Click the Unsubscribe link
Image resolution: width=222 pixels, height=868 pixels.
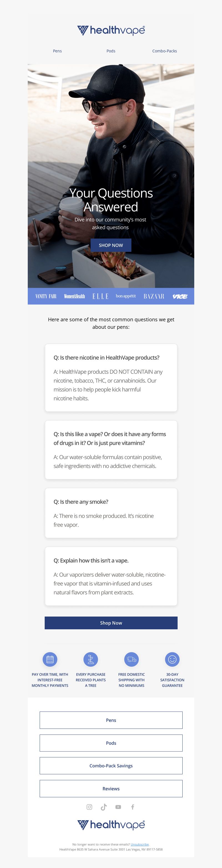pos(140,844)
